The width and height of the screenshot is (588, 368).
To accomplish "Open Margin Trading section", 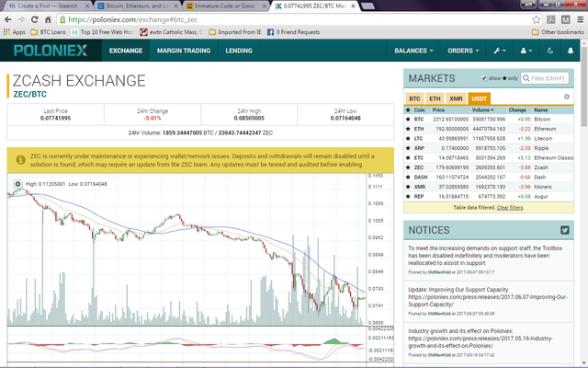I will (x=184, y=51).
